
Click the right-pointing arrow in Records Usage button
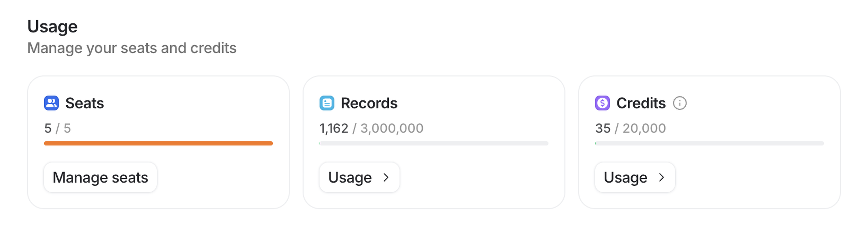coord(386,177)
